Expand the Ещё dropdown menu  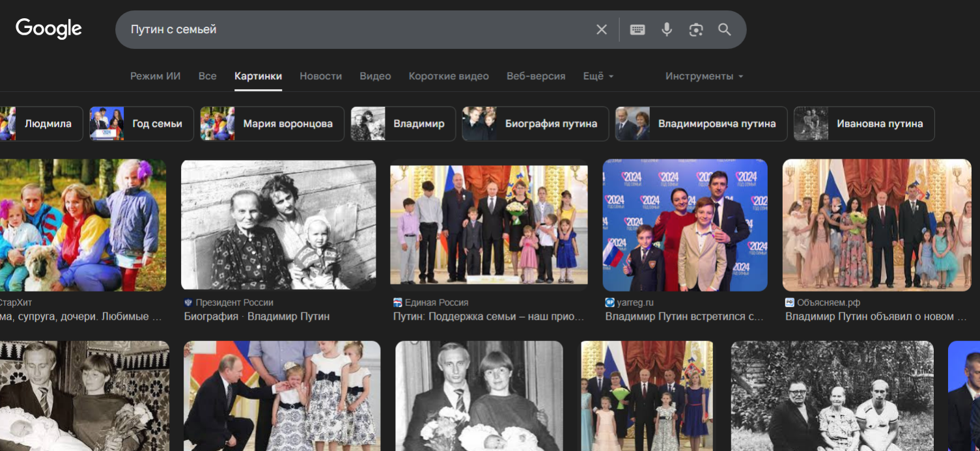pos(598,76)
